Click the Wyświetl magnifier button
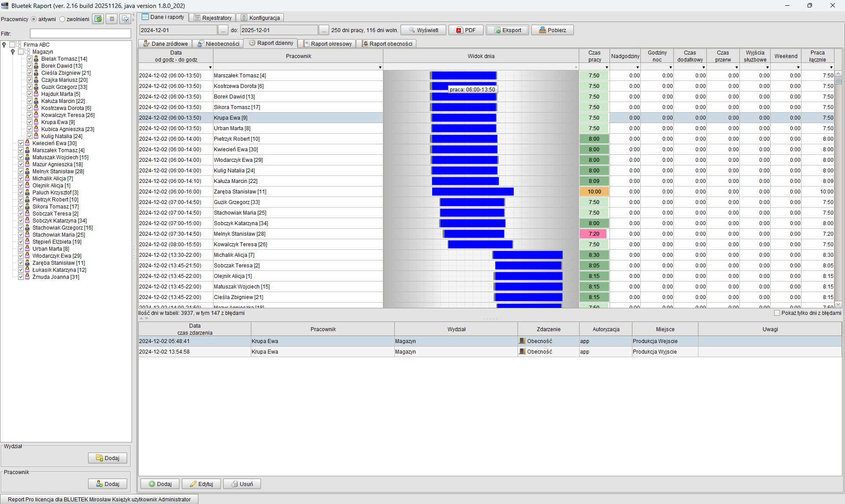Screen dimensions: 845x504 tap(423, 30)
